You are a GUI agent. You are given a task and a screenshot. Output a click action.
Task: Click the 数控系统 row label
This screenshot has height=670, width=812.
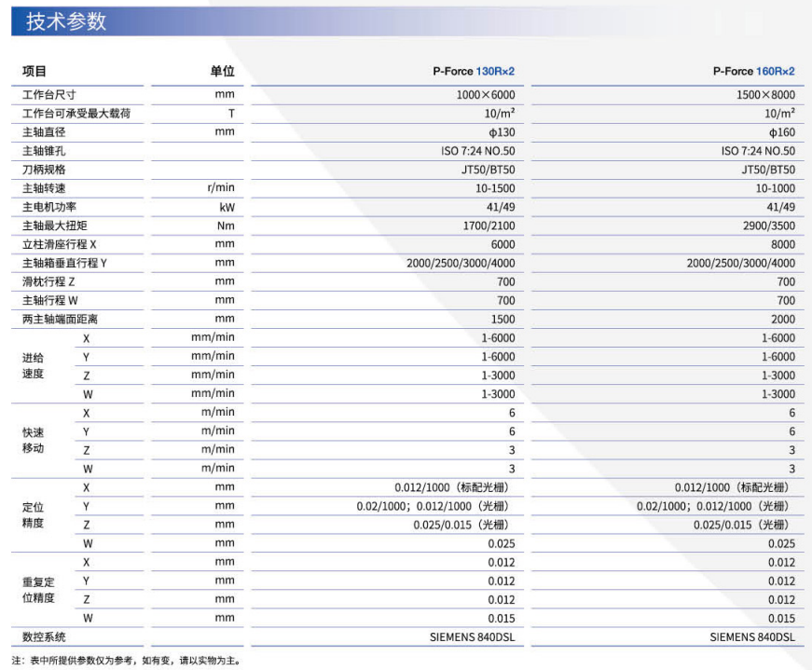tap(44, 636)
